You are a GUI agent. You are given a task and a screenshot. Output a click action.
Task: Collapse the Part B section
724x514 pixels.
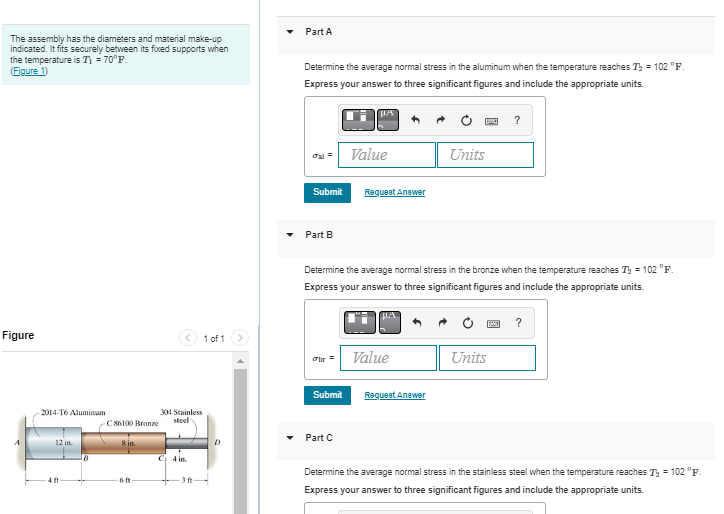click(290, 235)
